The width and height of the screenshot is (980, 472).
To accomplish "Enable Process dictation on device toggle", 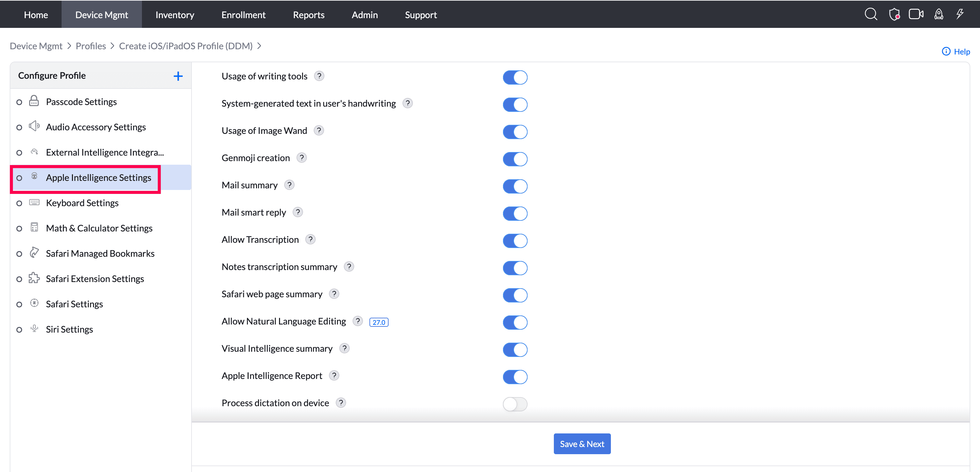I will [x=515, y=404].
